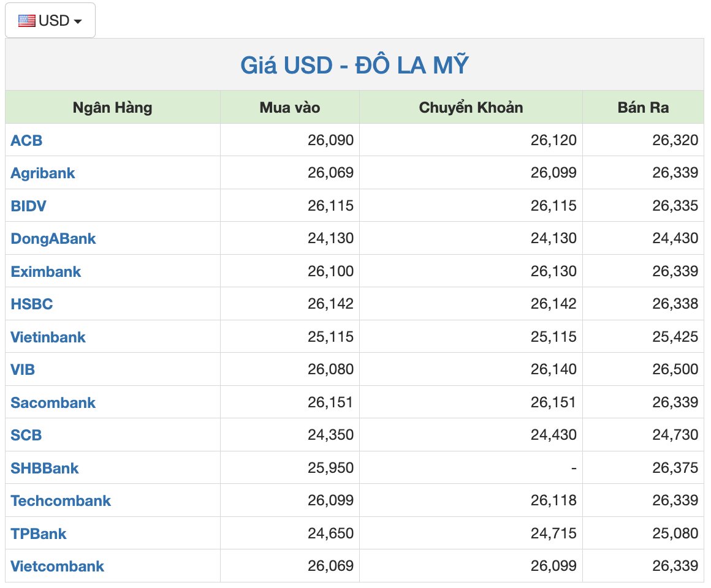Open the DongABank link
The image size is (711, 588).
pyautogui.click(x=53, y=239)
